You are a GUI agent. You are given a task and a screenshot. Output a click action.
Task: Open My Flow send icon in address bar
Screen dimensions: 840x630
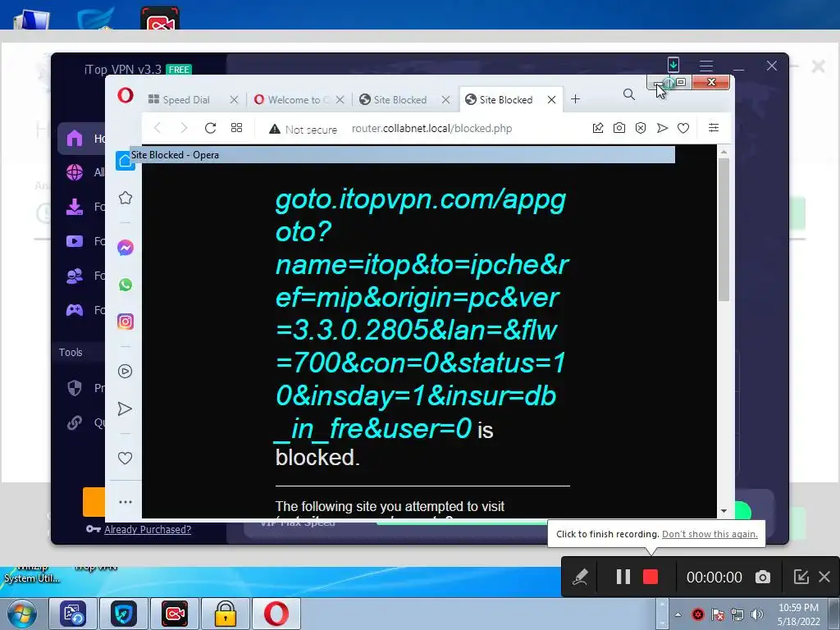(662, 128)
